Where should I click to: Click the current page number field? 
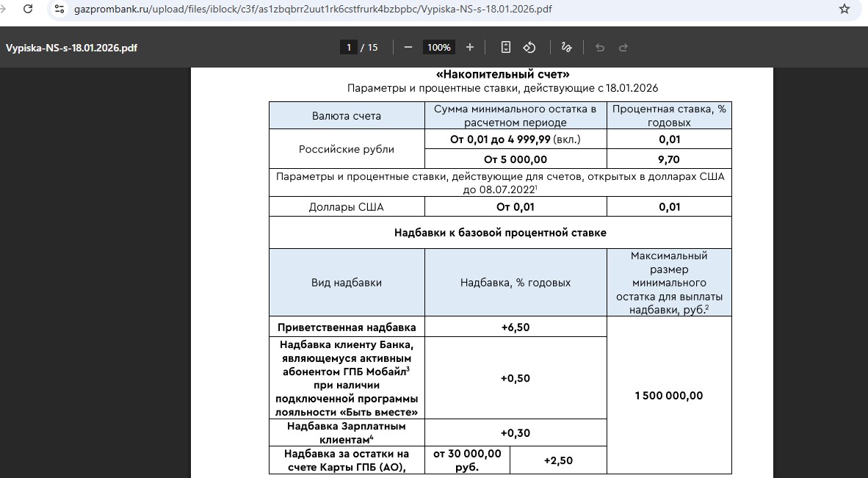coord(348,47)
